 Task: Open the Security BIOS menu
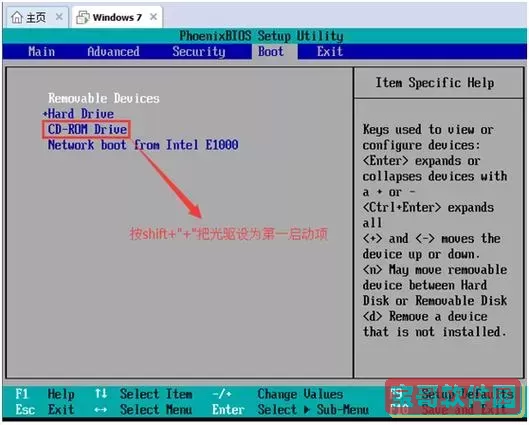[x=199, y=52]
